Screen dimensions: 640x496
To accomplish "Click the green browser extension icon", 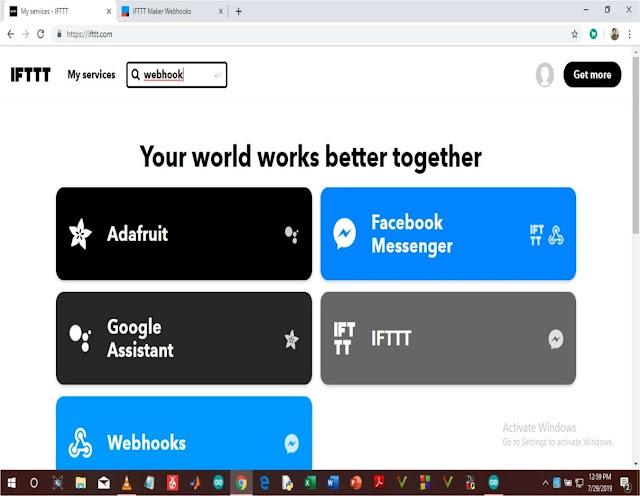I will [x=593, y=34].
